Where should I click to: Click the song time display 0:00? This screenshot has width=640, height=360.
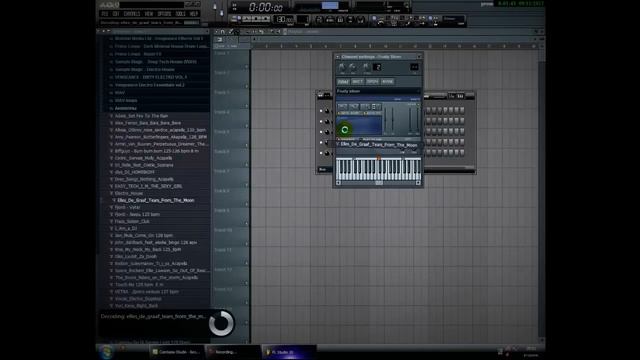pos(265,7)
